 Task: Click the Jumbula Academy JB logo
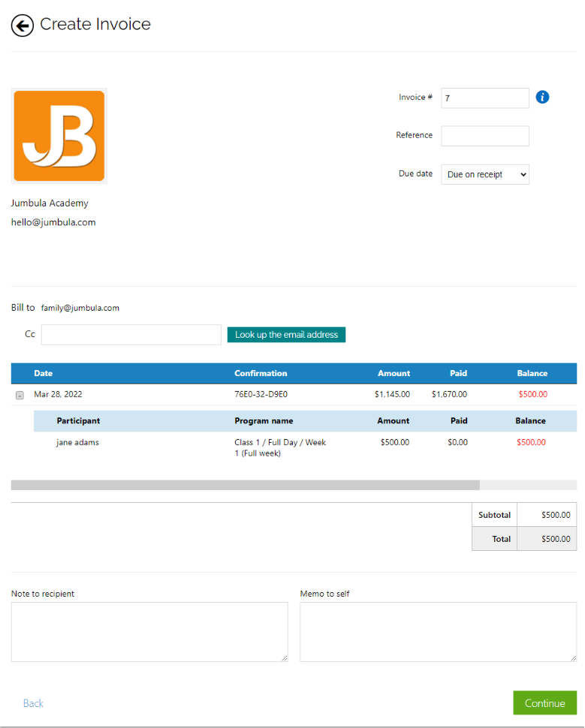pos(59,136)
